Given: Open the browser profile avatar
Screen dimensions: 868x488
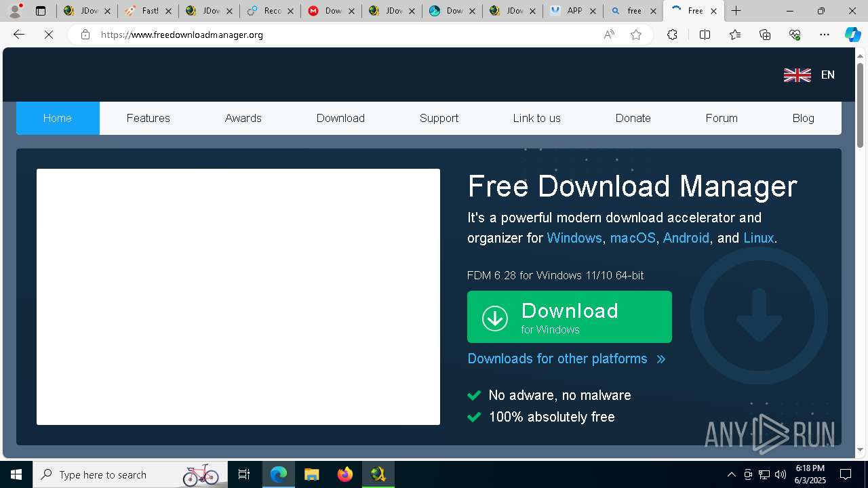Looking at the screenshot, I should [15, 11].
